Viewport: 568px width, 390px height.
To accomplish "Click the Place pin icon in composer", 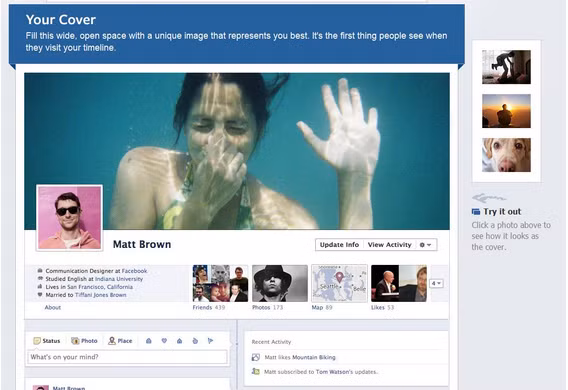I will click(112, 341).
